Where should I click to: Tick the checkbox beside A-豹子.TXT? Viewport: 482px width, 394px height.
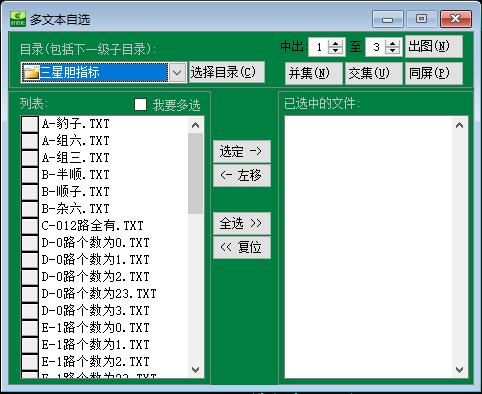coord(30,124)
